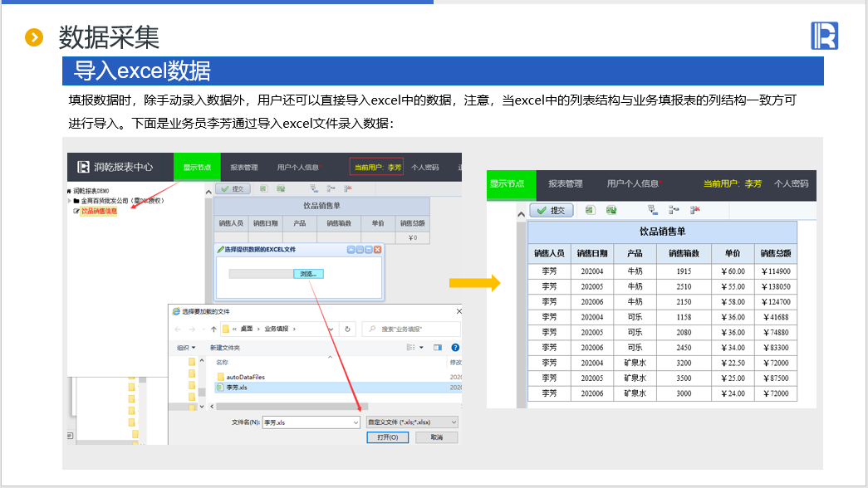Select the highlighted 饮品销售信息 tree item
868x488 pixels.
pos(99,211)
